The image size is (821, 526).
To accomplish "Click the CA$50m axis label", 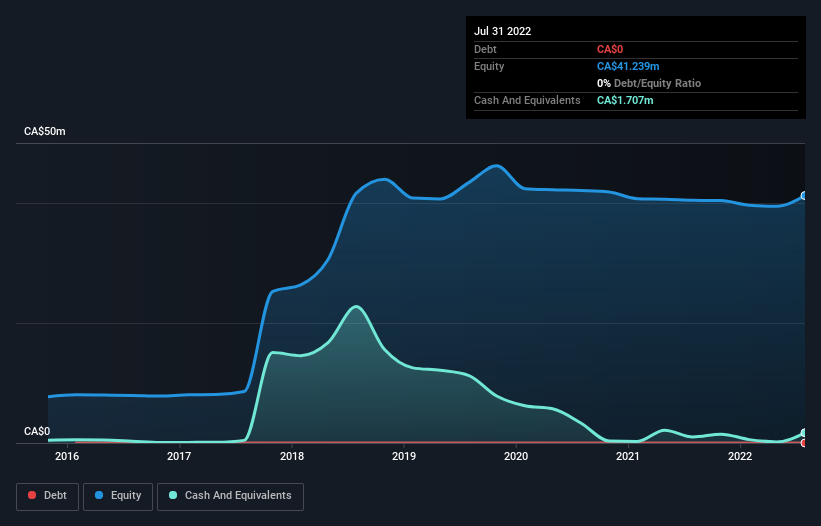I will [x=45, y=131].
